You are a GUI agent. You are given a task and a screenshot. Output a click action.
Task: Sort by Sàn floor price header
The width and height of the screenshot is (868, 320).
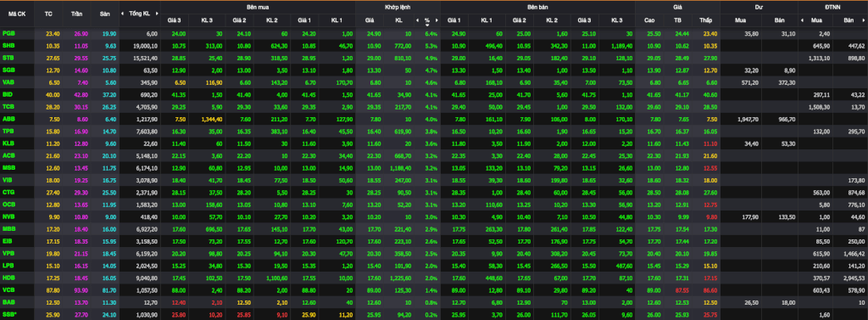[104, 14]
